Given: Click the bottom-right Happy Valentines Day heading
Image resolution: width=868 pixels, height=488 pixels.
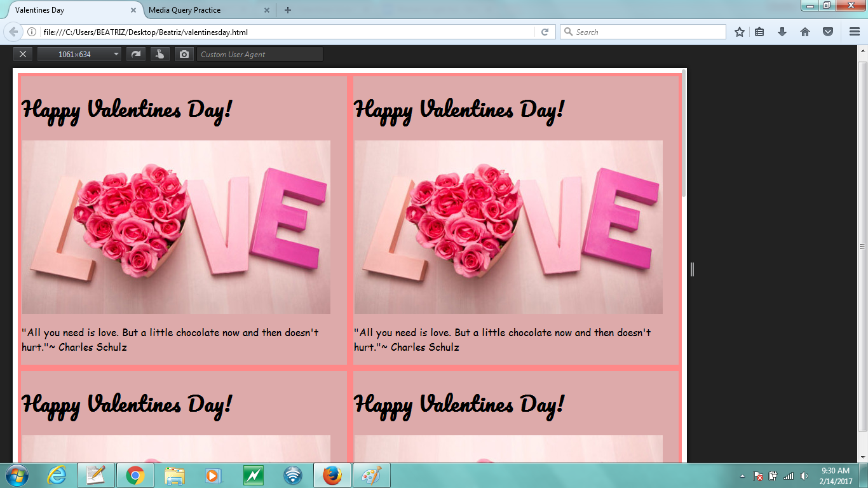Looking at the screenshot, I should pos(459,405).
